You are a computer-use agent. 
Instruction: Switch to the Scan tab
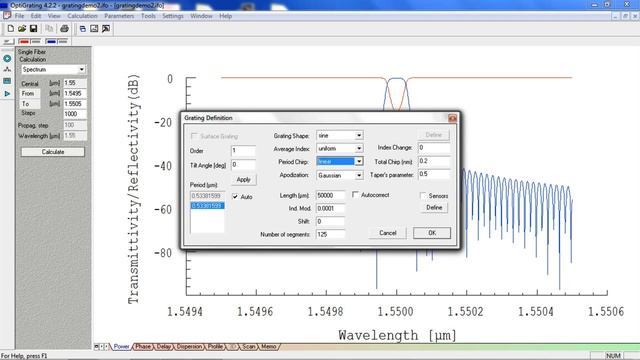248,347
